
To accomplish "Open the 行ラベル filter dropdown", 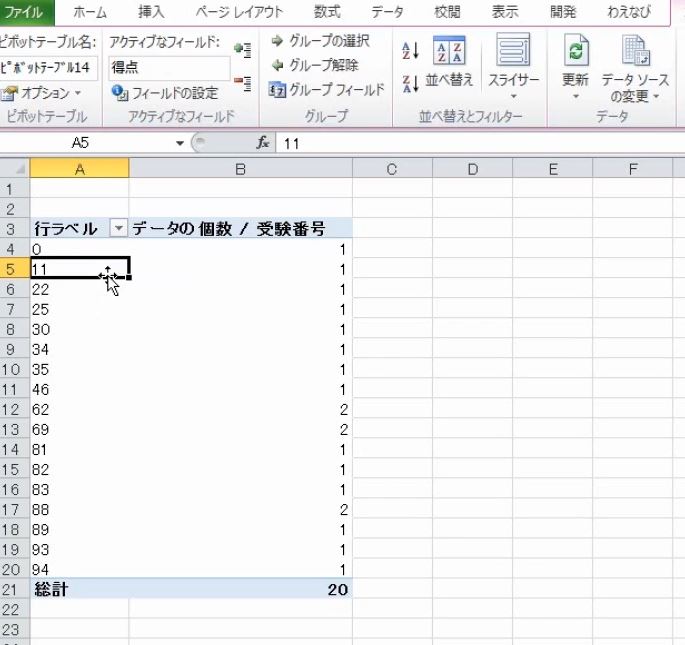I will coord(118,228).
